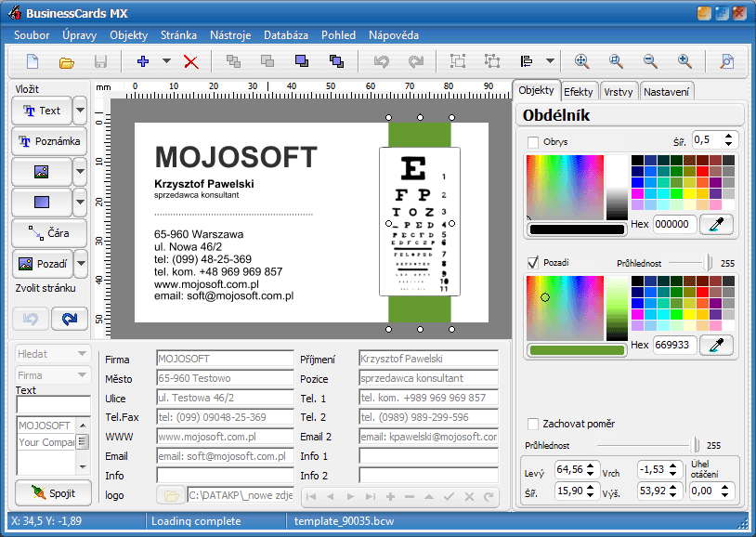The image size is (756, 537).
Task: Enable the Obrys outline checkbox
Action: (x=533, y=142)
